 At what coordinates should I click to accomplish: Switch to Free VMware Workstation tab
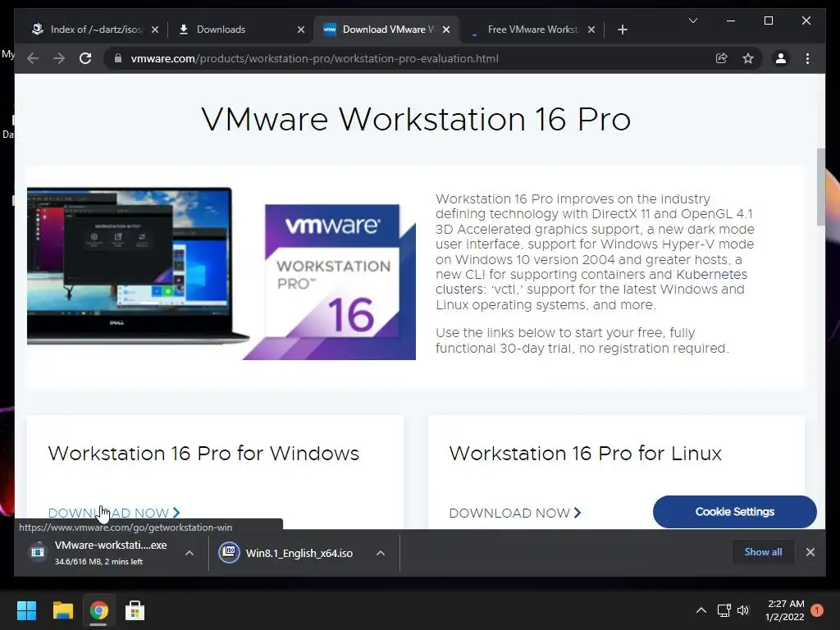(x=531, y=30)
